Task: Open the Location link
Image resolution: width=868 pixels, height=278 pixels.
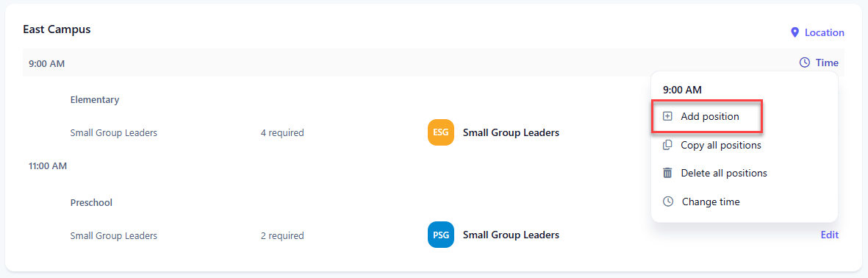Action: (817, 32)
